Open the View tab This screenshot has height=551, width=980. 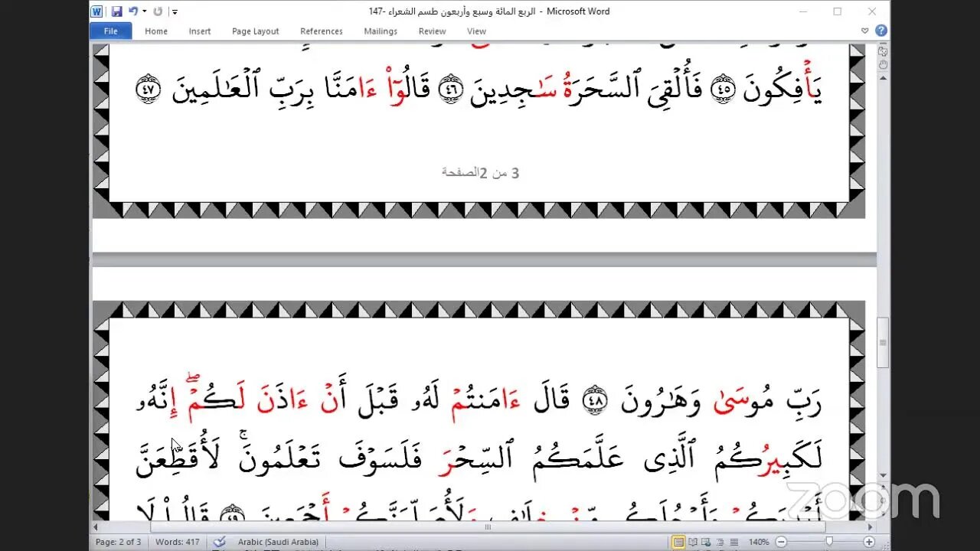[476, 31]
